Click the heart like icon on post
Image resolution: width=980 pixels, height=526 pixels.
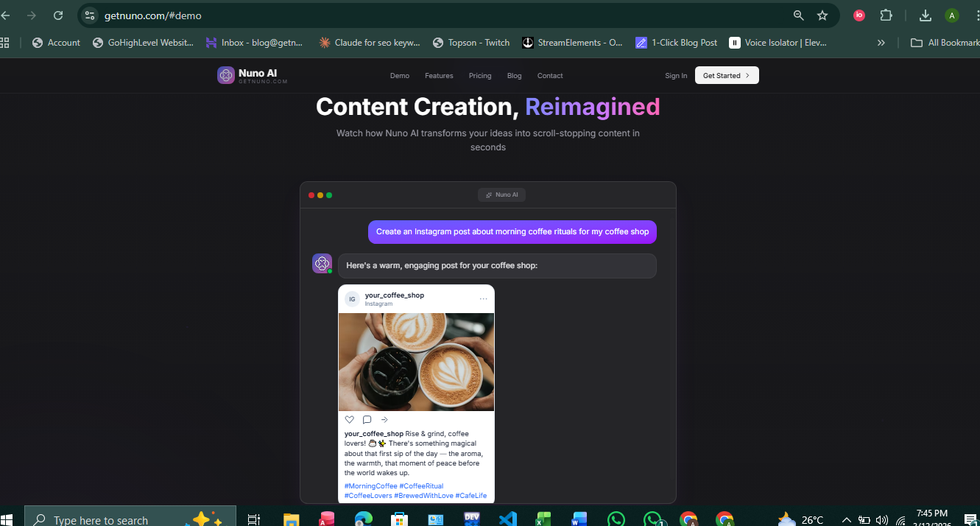(350, 420)
